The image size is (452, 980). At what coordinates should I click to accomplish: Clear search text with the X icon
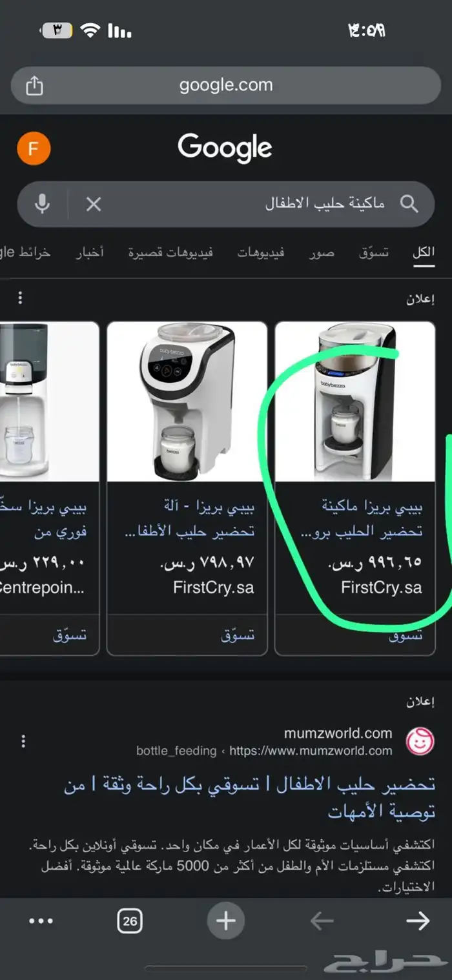point(94,205)
